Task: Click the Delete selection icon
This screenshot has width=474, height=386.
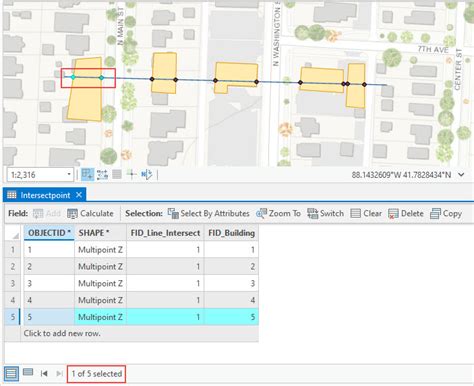Action: tap(393, 214)
